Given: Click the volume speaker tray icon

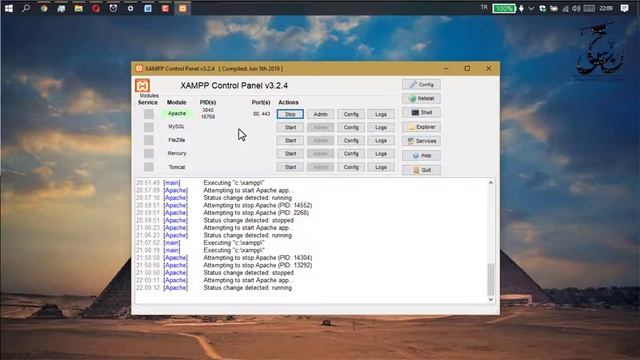Looking at the screenshot, I should pyautogui.click(x=576, y=9).
